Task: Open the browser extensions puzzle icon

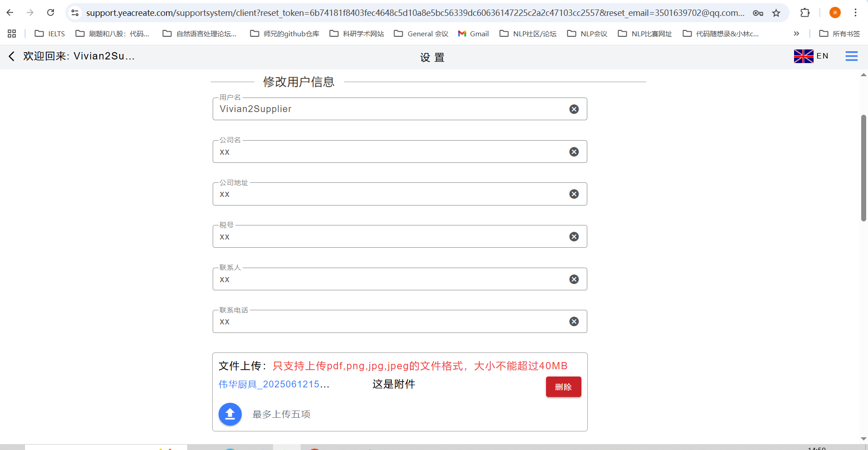Action: [805, 13]
